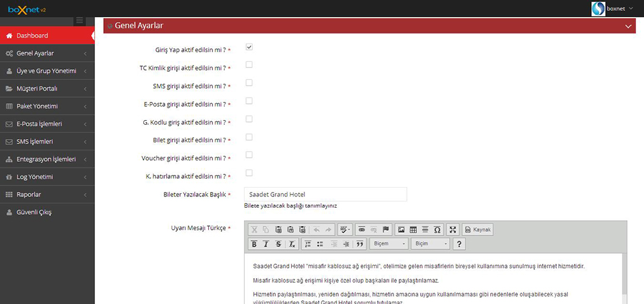Toggle strikethrough formatting
Image resolution: width=644 pixels, height=304 pixels.
click(x=278, y=244)
